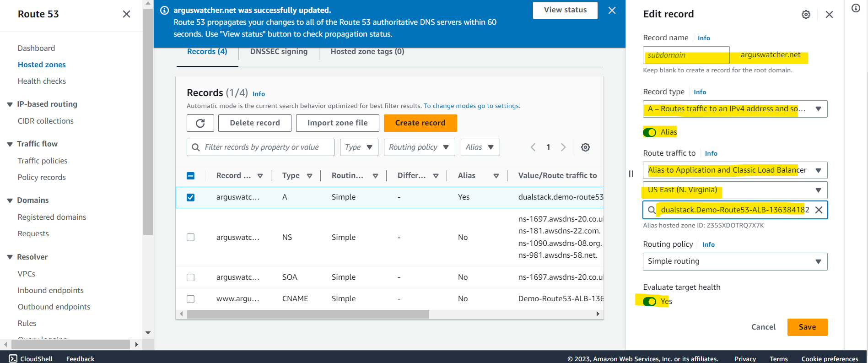
Task: Go to previous page of records
Action: [x=533, y=147]
